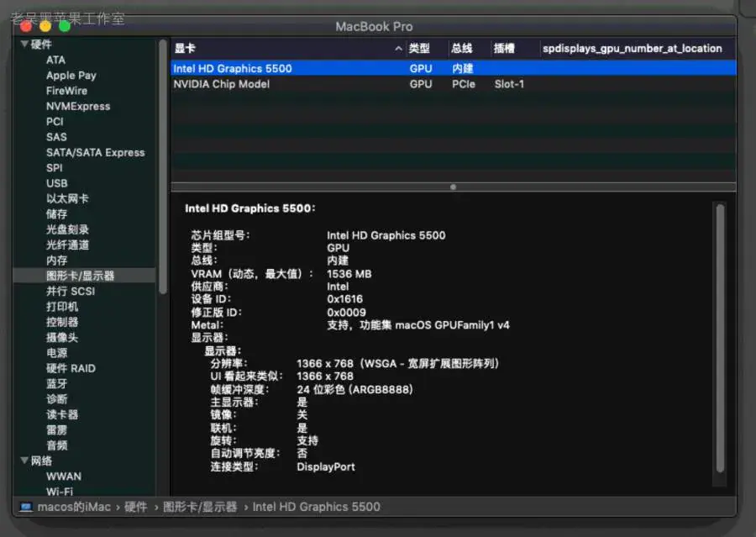Viewport: 756px width, 537px height.
Task: Click the sidebar vertical scrollbar
Action: click(x=163, y=166)
